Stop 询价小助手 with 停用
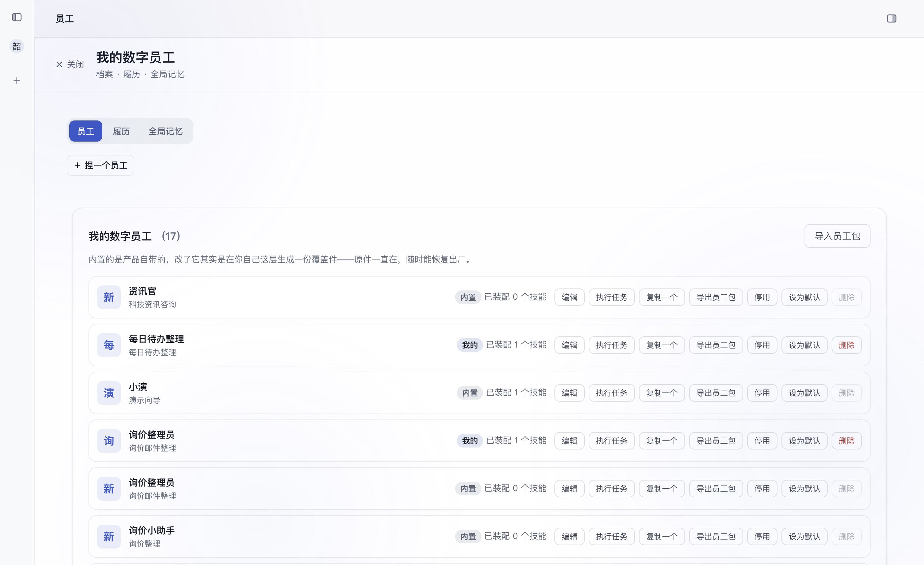The height and width of the screenshot is (565, 924). click(x=762, y=537)
